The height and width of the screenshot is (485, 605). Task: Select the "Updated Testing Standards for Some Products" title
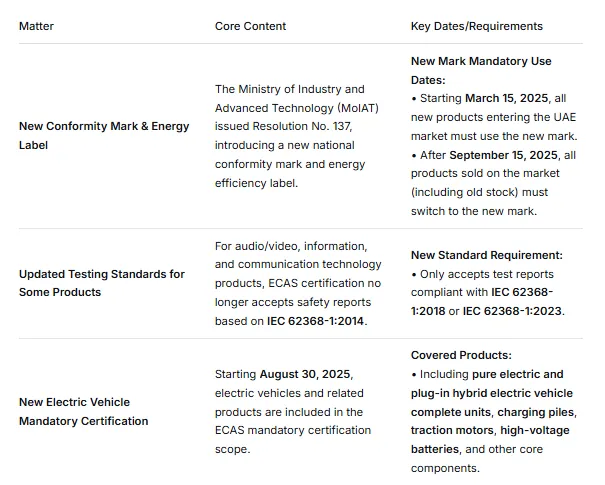(101, 283)
